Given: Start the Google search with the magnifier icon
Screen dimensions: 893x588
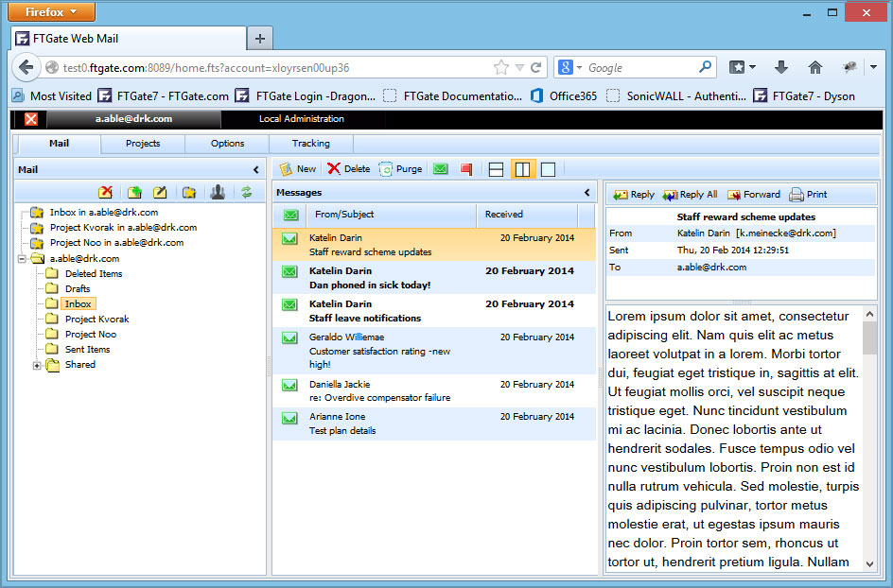Looking at the screenshot, I should point(705,67).
